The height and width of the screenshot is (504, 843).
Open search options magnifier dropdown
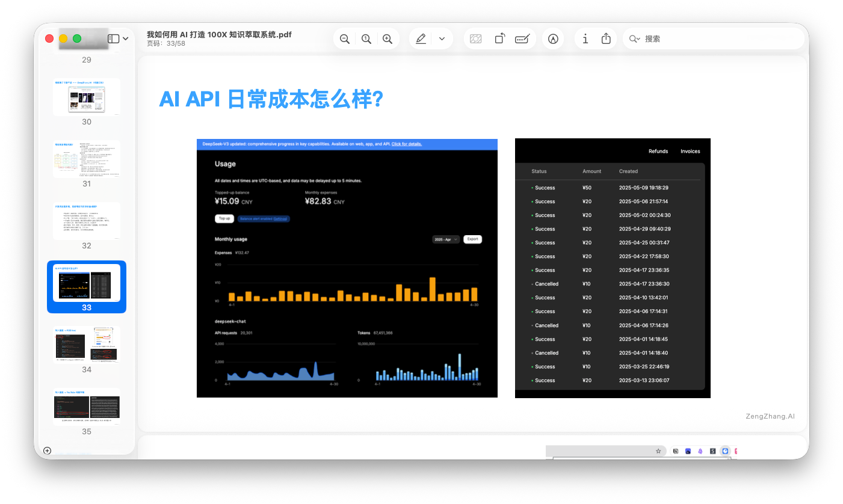pyautogui.click(x=635, y=38)
